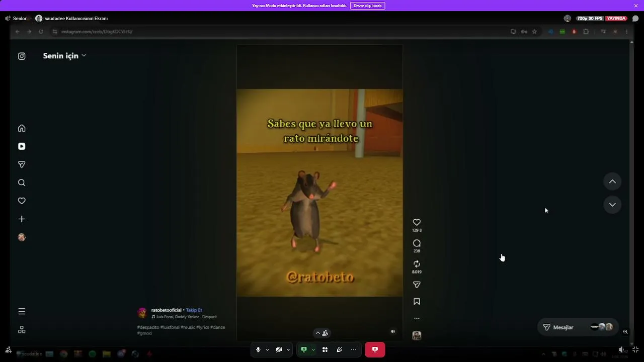Image resolution: width=644 pixels, height=362 pixels.
Task: Open the Luis Fonsi Despacito audio link
Action: click(184, 317)
